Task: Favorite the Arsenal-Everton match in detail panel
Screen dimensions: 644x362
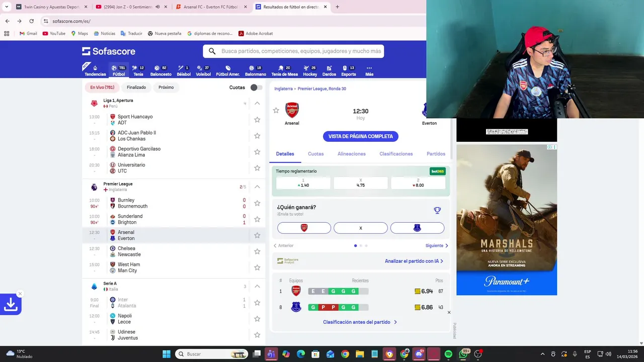Action: (276, 110)
